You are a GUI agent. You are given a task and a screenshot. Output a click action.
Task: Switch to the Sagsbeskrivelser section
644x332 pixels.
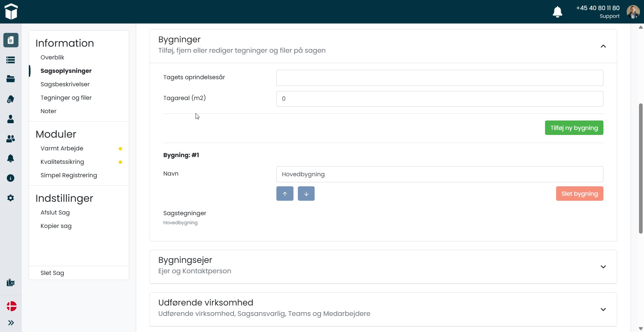tap(65, 84)
